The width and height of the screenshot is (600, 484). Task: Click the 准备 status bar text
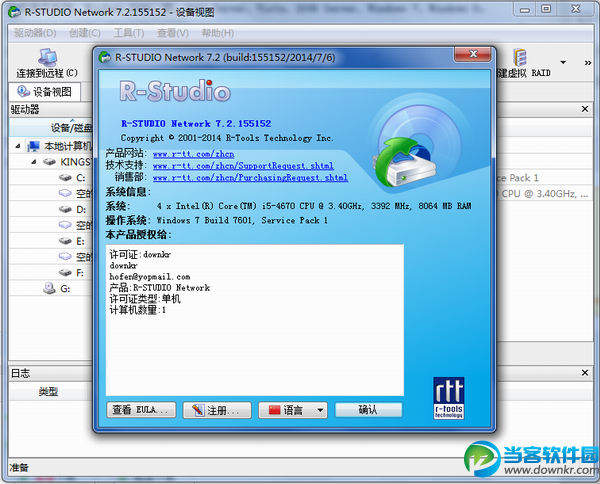19,467
